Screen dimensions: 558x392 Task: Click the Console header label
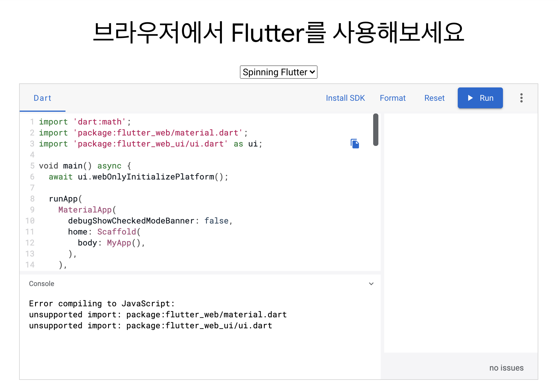pyautogui.click(x=41, y=284)
